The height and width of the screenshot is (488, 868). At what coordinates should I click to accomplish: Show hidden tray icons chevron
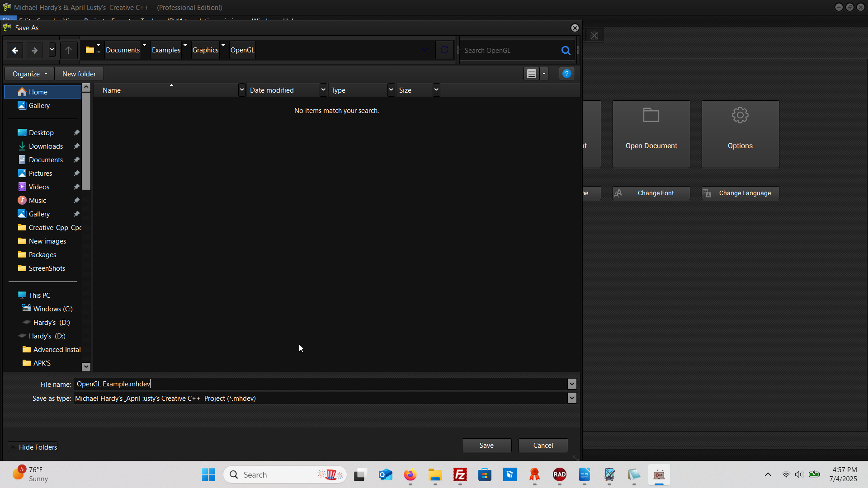[x=768, y=474]
